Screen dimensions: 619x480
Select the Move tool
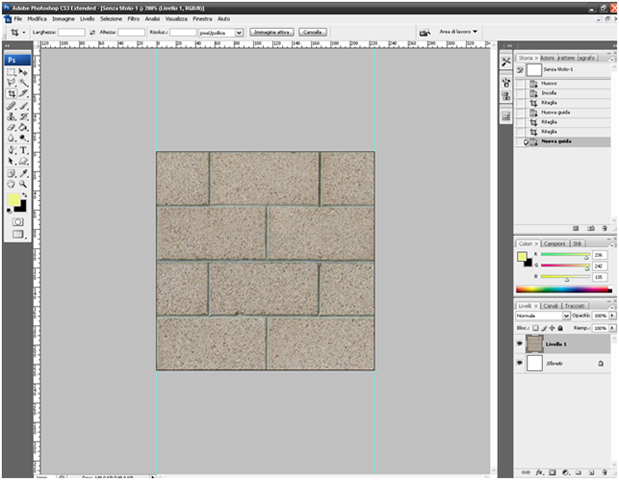(x=23, y=73)
